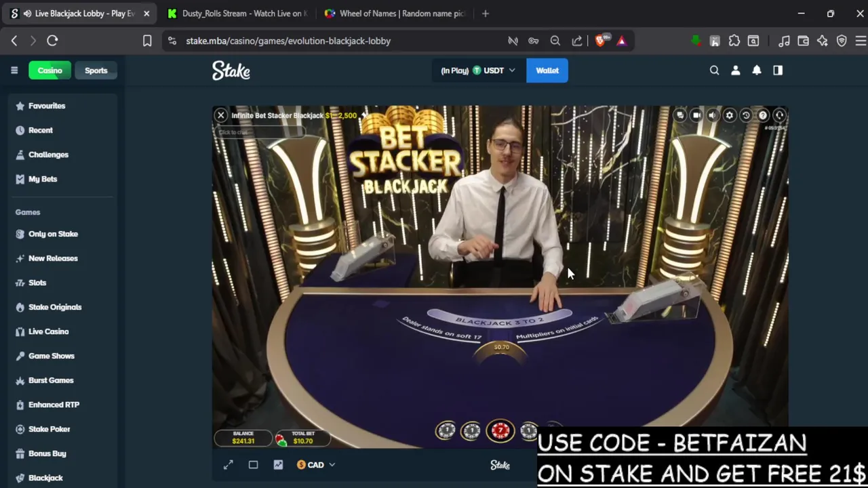This screenshot has width=868, height=488.
Task: Reload the browser page
Action: tap(52, 41)
